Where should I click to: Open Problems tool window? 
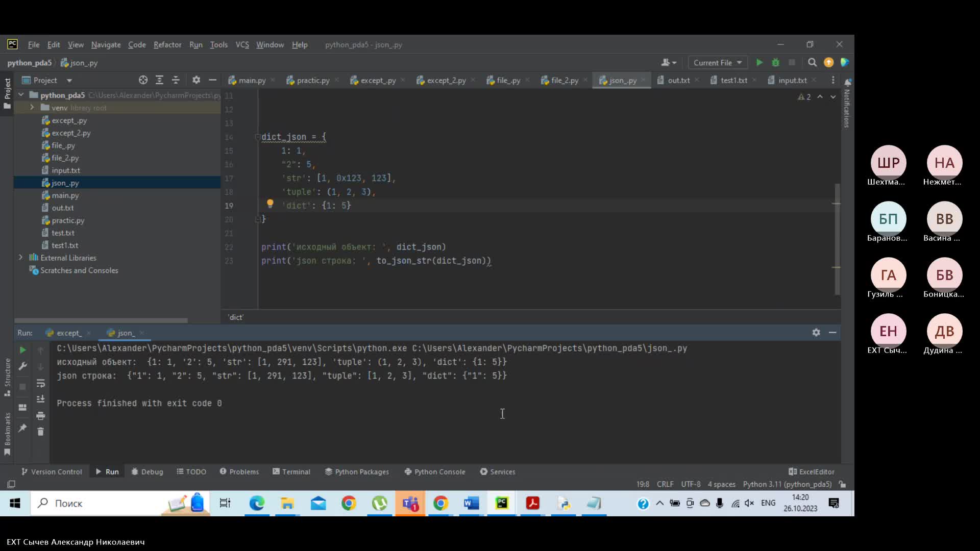pos(239,472)
